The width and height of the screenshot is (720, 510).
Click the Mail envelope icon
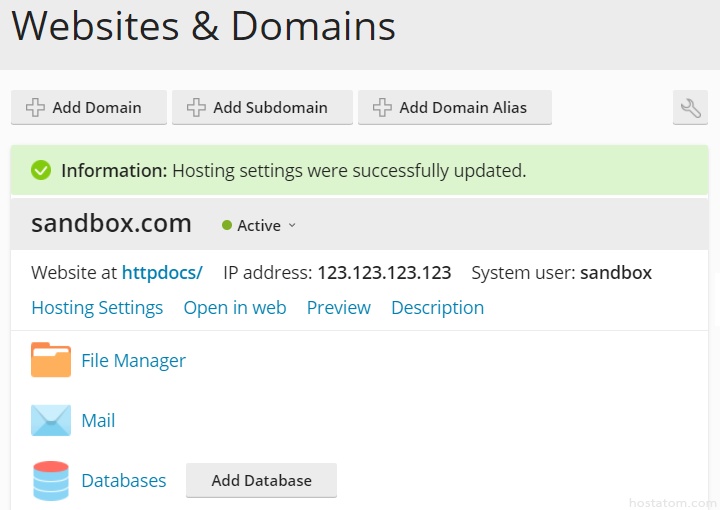click(x=51, y=420)
